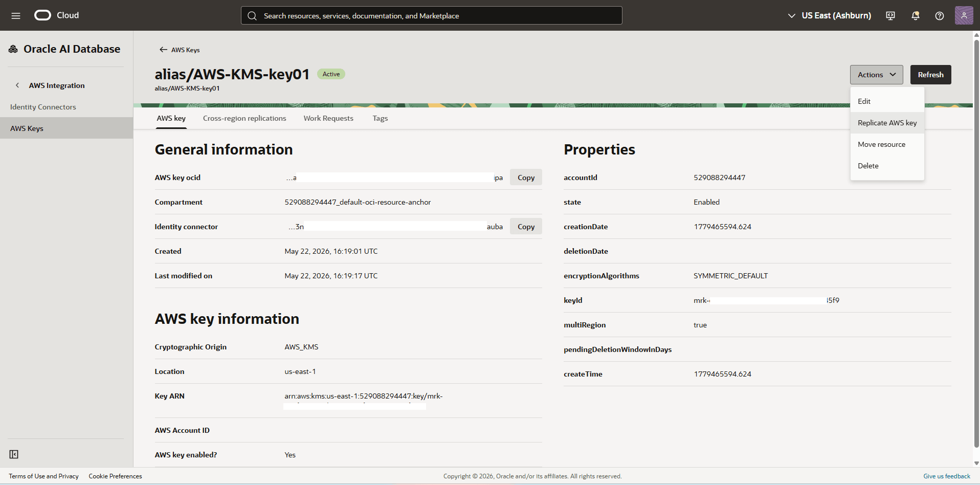Click the Active status badge
This screenshot has height=485, width=980.
coord(331,74)
